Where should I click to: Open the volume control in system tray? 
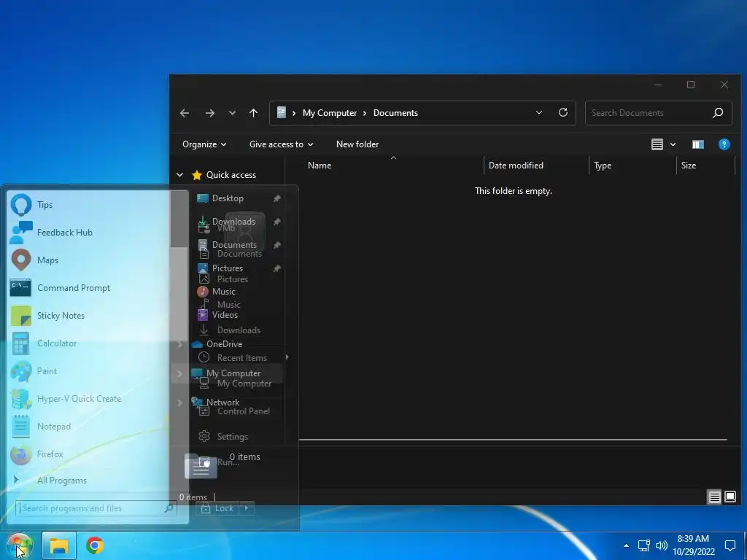(x=661, y=545)
